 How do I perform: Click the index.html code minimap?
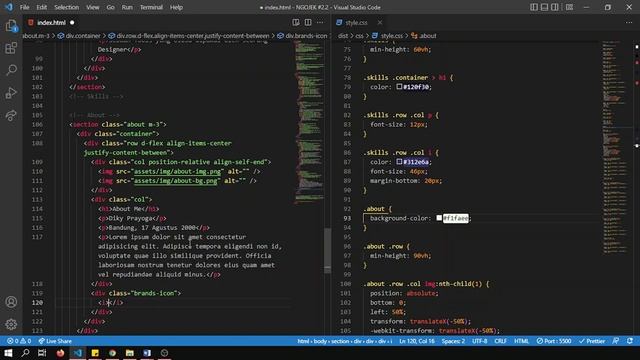309,122
